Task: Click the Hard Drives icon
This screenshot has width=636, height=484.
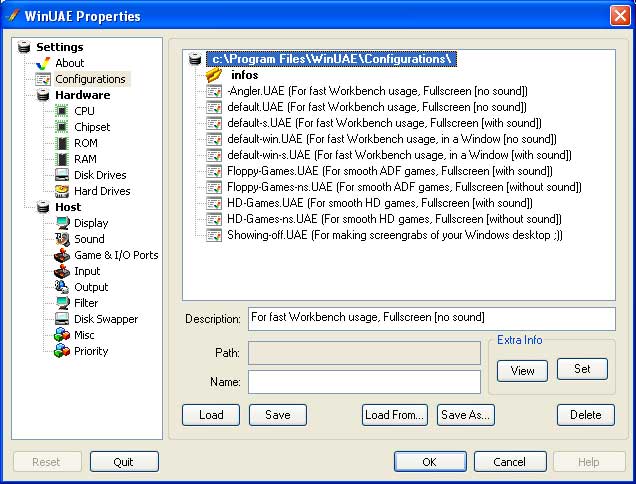Action: (62, 191)
